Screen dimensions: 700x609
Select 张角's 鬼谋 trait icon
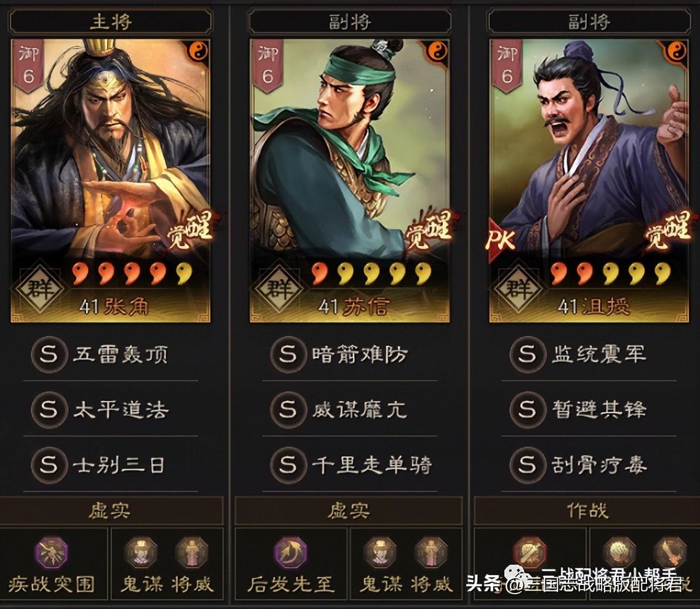point(141,552)
